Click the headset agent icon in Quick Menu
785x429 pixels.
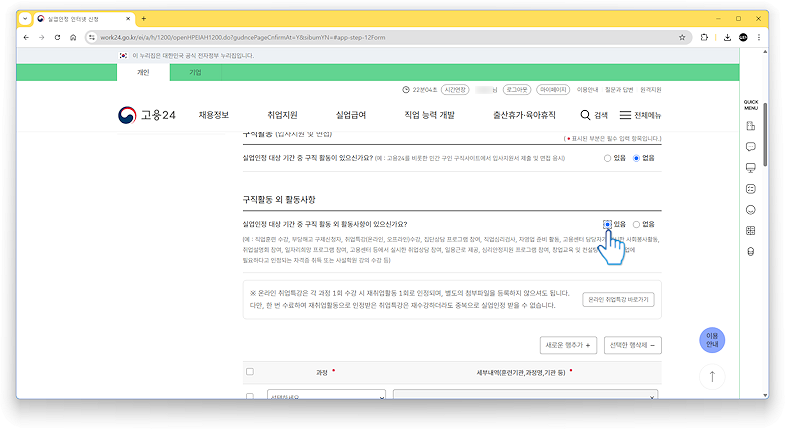coord(750,252)
